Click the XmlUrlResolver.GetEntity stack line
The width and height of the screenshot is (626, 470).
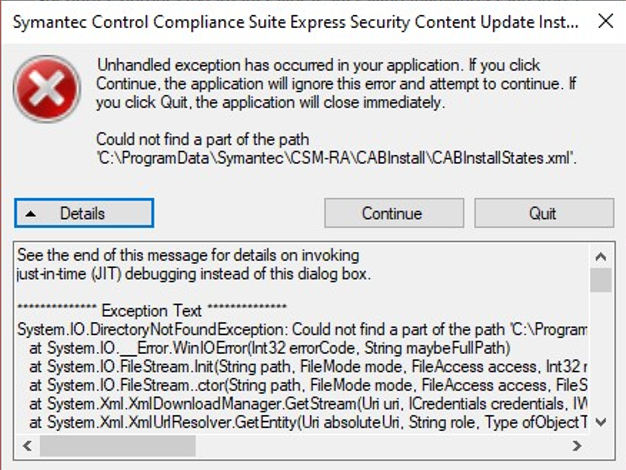300,422
